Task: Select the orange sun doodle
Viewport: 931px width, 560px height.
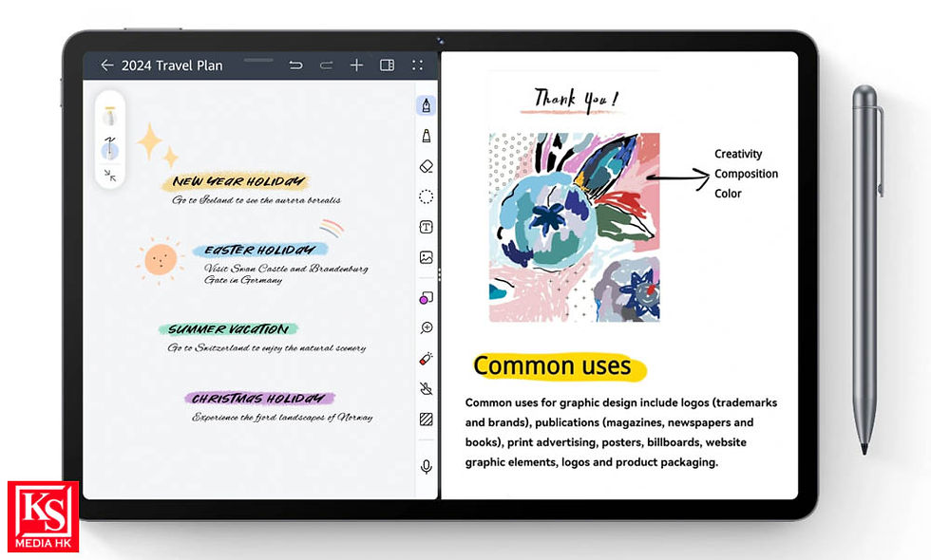Action: pos(160,260)
